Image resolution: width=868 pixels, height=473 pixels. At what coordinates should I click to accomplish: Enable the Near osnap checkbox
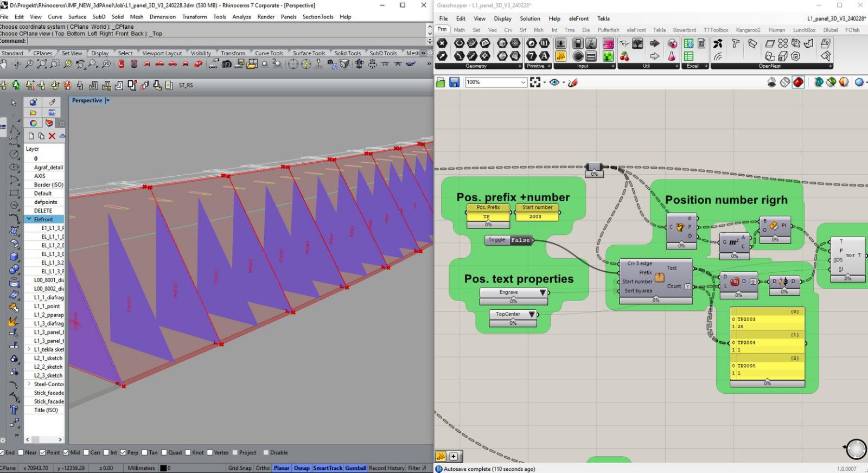pyautogui.click(x=21, y=452)
